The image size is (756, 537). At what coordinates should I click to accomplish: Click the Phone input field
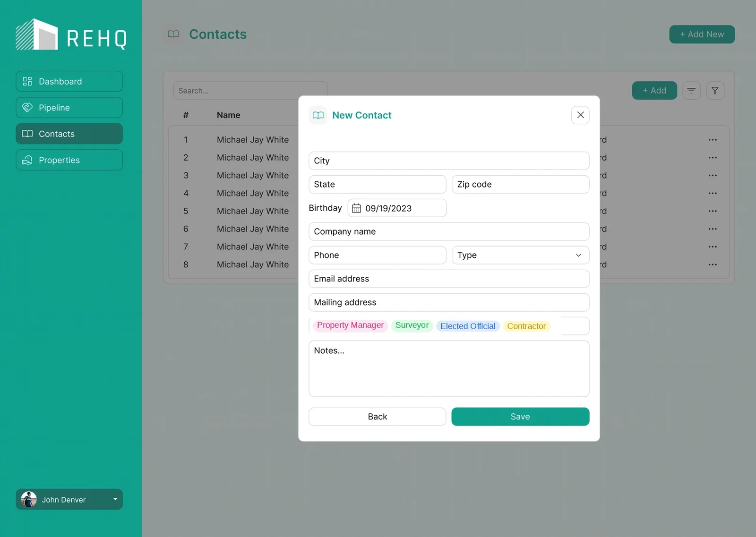point(378,255)
